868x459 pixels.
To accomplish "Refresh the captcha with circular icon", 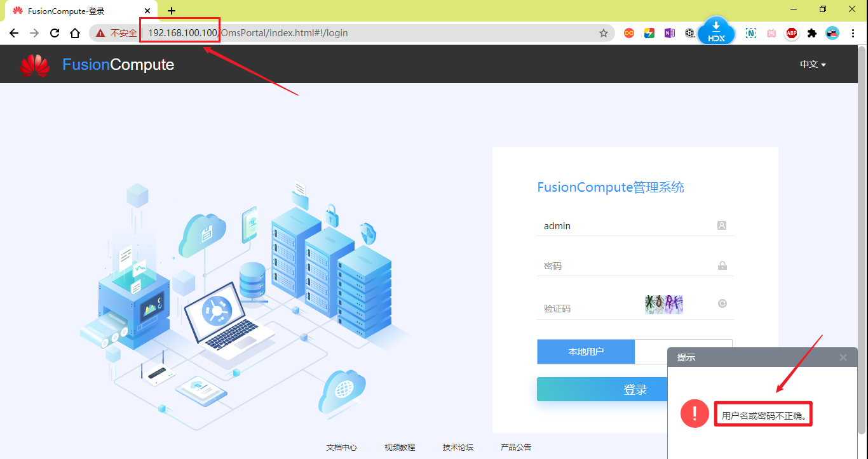I will (722, 303).
